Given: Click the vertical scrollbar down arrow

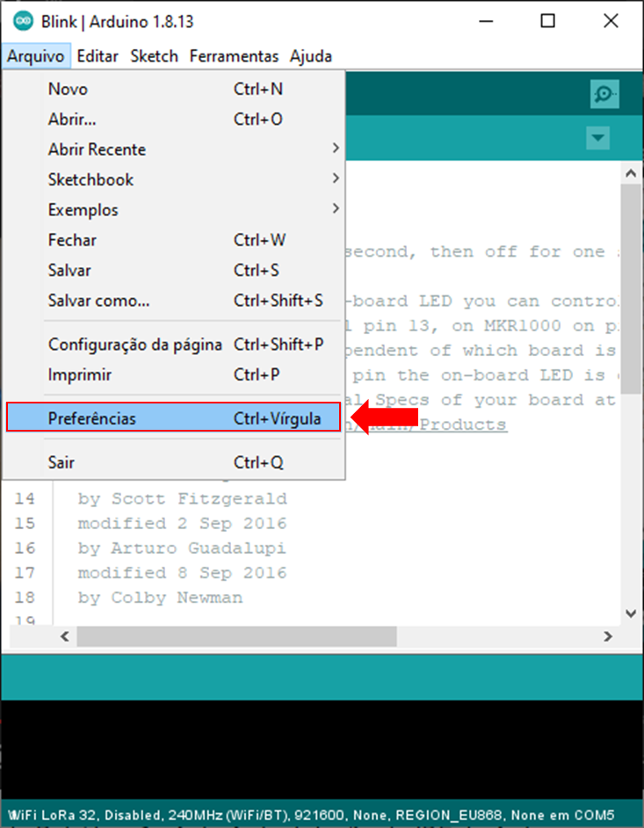Looking at the screenshot, I should point(630,613).
